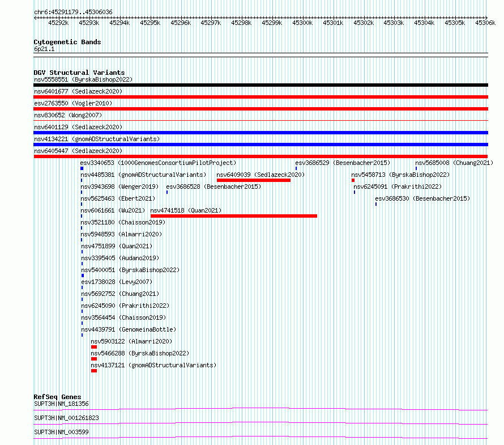Open the nsv4485381 (gnomADStructuralVariants) entry
This screenshot has width=504, height=445.
143,175
